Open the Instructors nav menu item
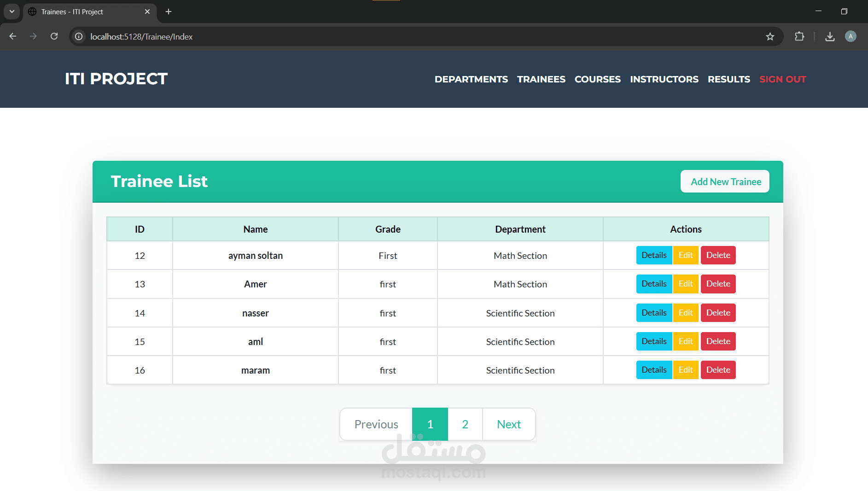 click(x=664, y=79)
